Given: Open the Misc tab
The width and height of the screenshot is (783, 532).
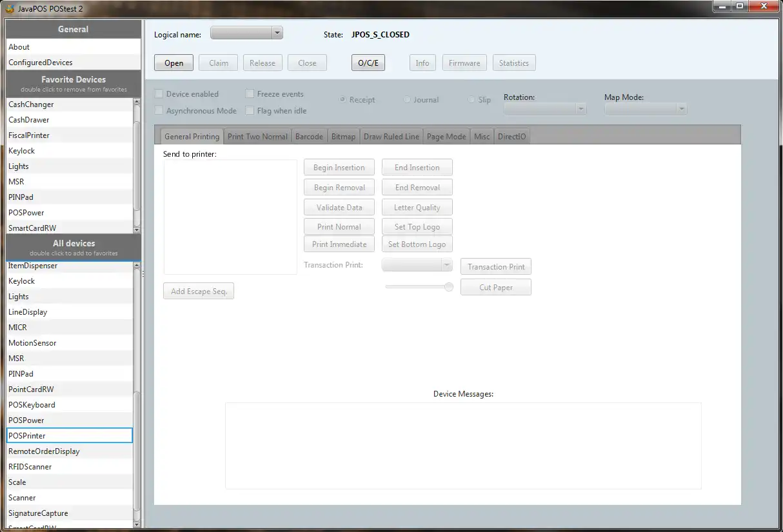Looking at the screenshot, I should coord(482,137).
